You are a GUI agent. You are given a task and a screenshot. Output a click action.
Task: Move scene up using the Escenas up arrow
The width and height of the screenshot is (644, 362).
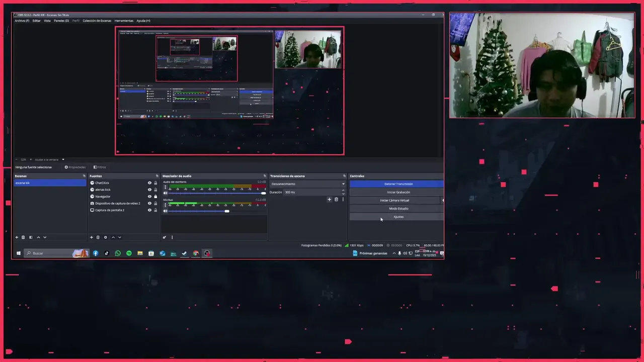click(x=38, y=237)
